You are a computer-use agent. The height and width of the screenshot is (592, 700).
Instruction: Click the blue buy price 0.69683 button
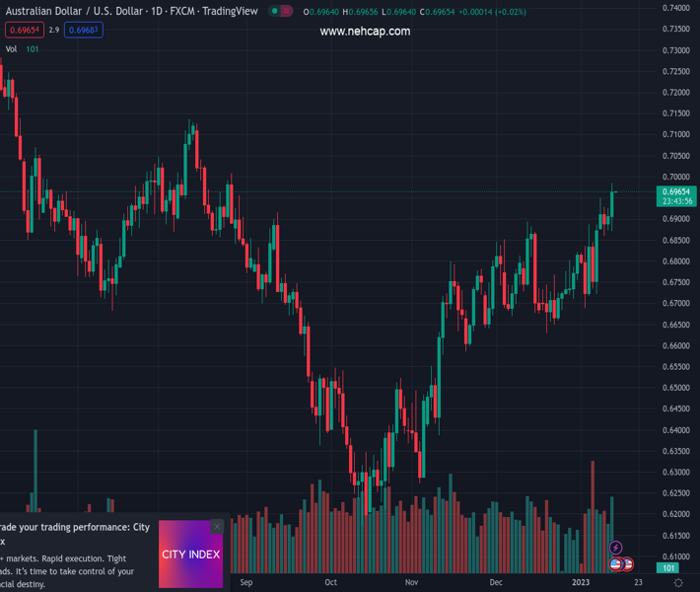pyautogui.click(x=84, y=31)
